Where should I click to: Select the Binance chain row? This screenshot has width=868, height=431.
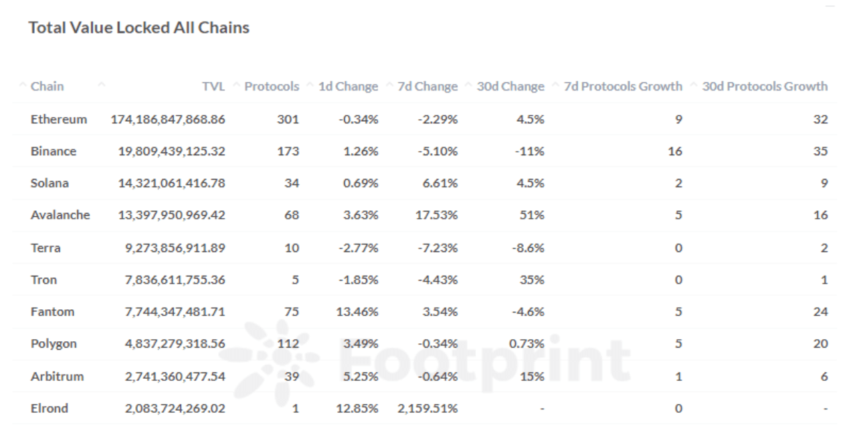(424, 151)
